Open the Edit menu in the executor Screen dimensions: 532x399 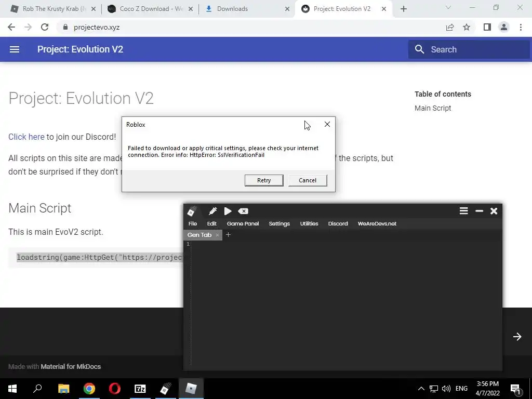click(x=212, y=223)
